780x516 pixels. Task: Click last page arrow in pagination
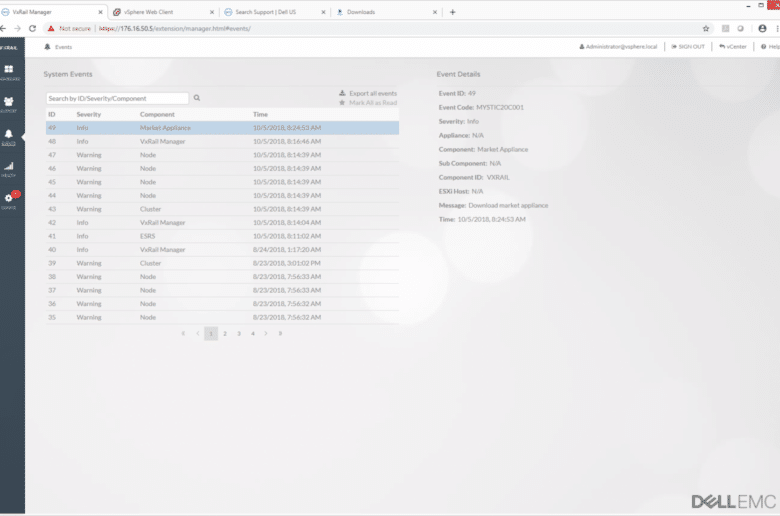tap(280, 333)
